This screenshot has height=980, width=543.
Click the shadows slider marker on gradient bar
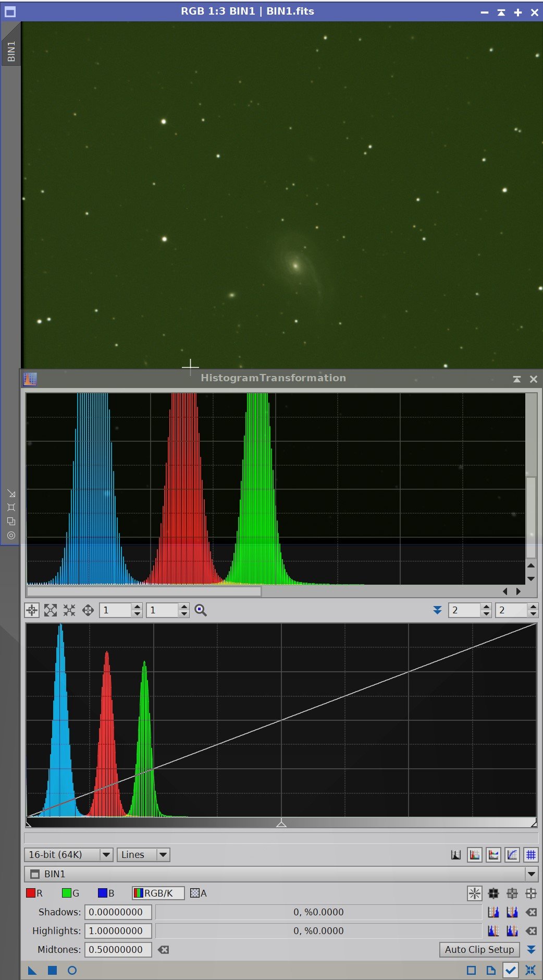pyautogui.click(x=28, y=824)
